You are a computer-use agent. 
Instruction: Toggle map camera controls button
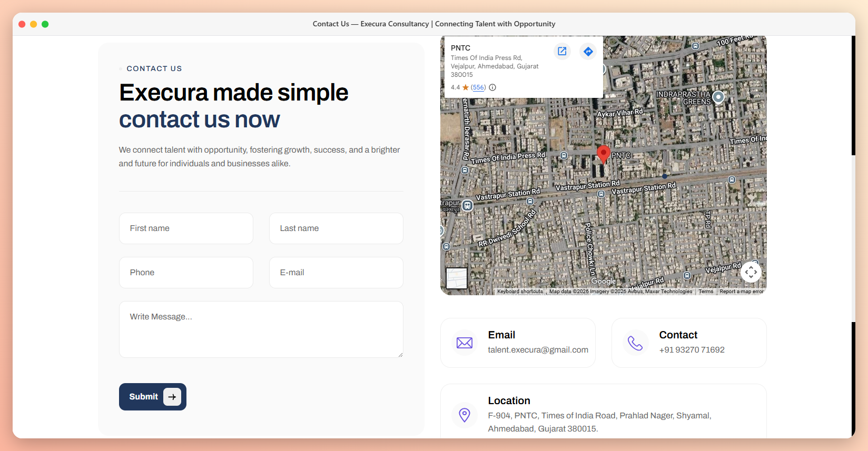click(751, 272)
